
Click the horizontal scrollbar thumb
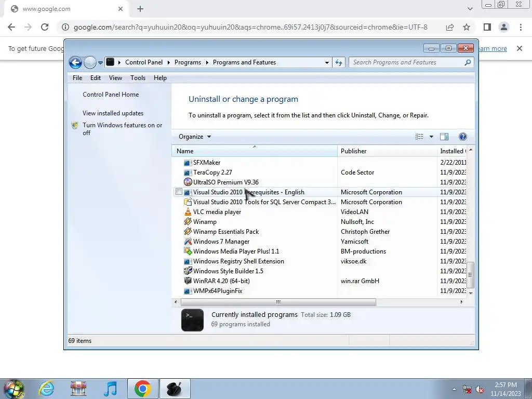click(x=278, y=302)
